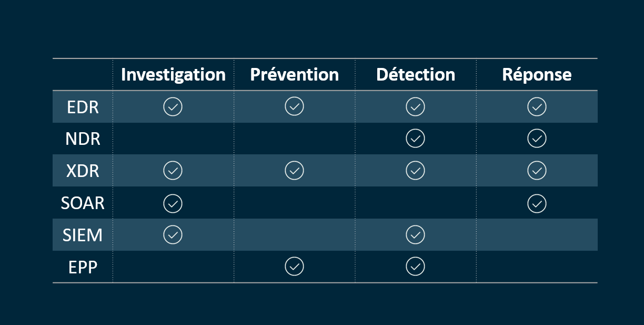Click the SIEM Détection checkmark icon
The height and width of the screenshot is (325, 644).
[415, 234]
